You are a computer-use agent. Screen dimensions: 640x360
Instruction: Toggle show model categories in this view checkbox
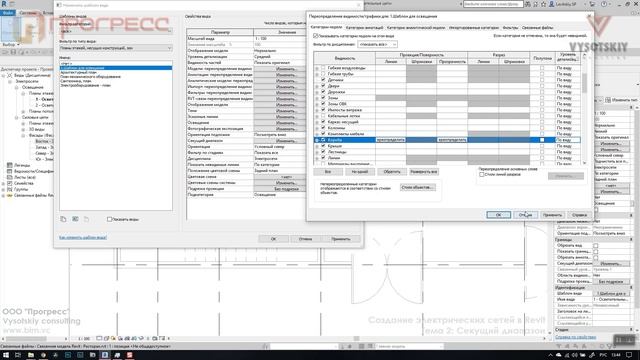click(316, 36)
